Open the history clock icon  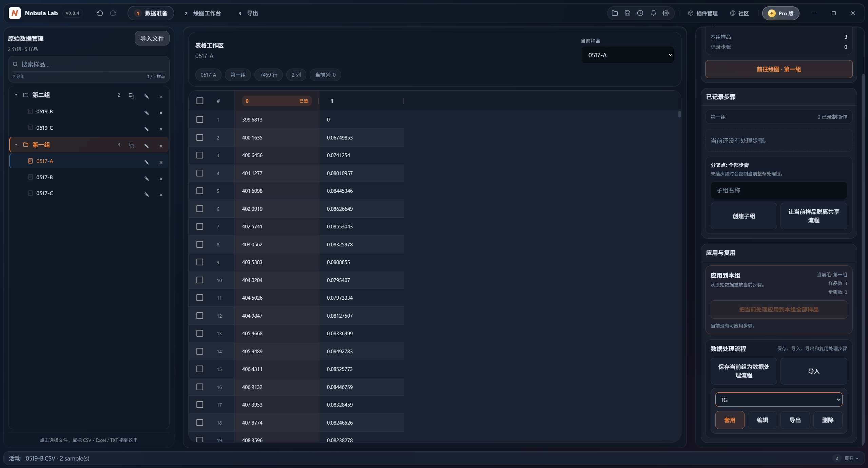(x=640, y=13)
